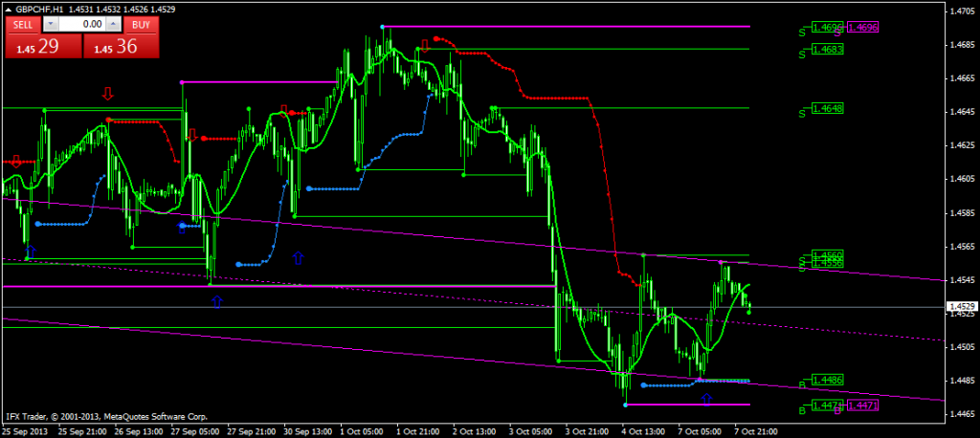980x438 pixels.
Task: Decrease trade volume with the down arrow
Action: pyautogui.click(x=52, y=23)
